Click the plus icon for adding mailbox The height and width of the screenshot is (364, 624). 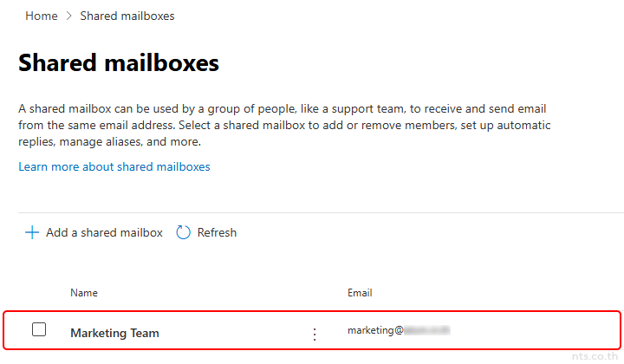(x=32, y=232)
